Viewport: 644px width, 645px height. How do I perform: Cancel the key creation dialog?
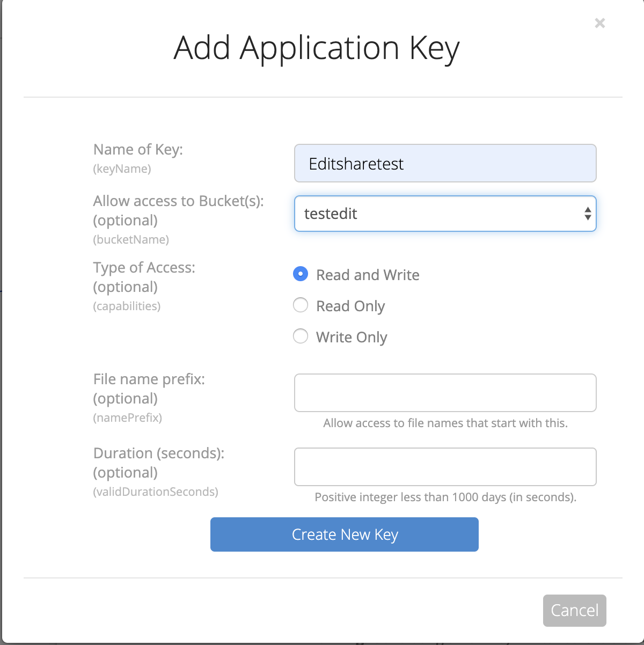[x=575, y=611]
